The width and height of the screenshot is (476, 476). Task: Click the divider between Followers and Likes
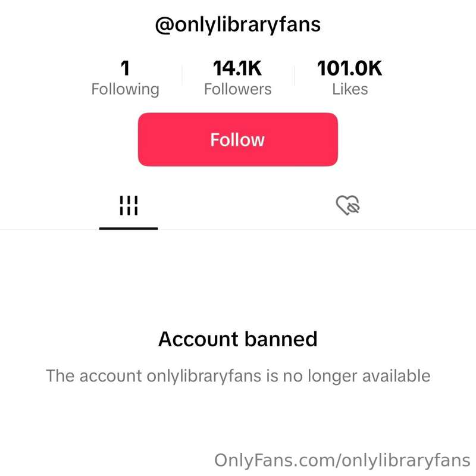tap(294, 76)
